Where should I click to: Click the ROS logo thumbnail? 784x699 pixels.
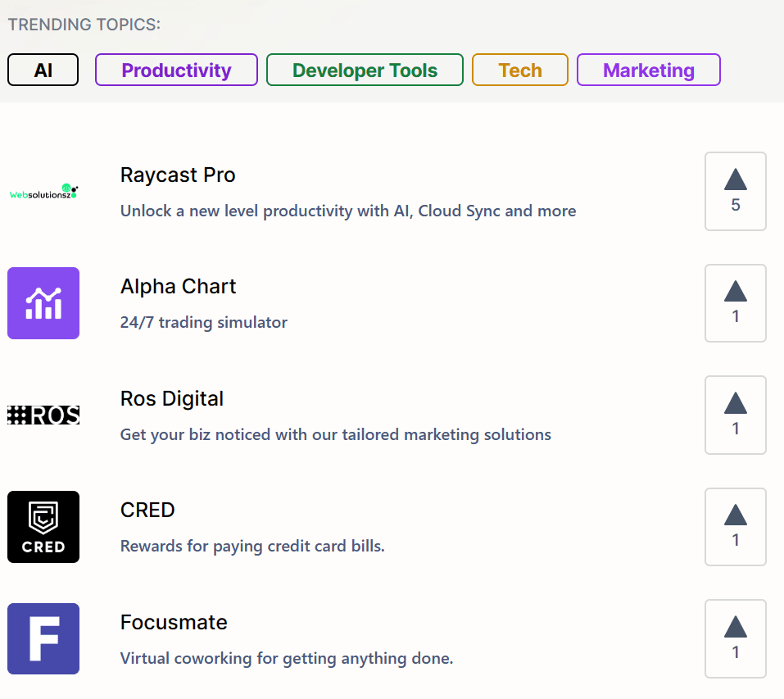click(43, 415)
